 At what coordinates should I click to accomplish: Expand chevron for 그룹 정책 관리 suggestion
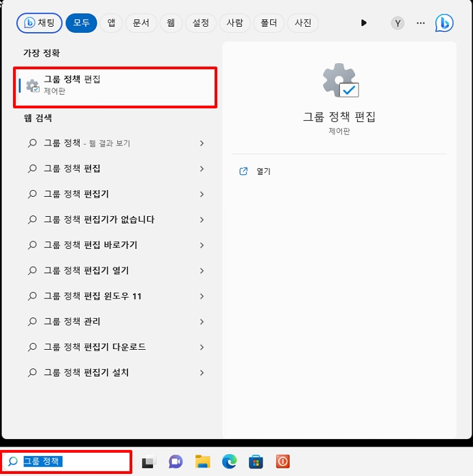(202, 322)
